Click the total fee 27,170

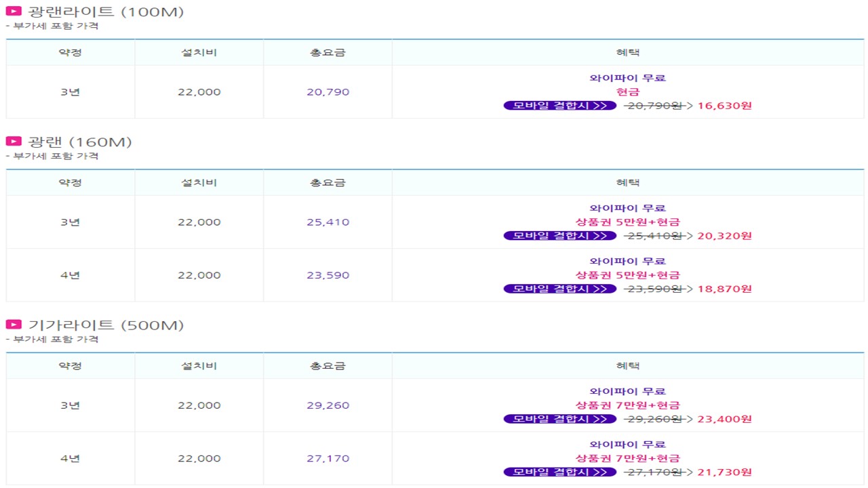[328, 458]
